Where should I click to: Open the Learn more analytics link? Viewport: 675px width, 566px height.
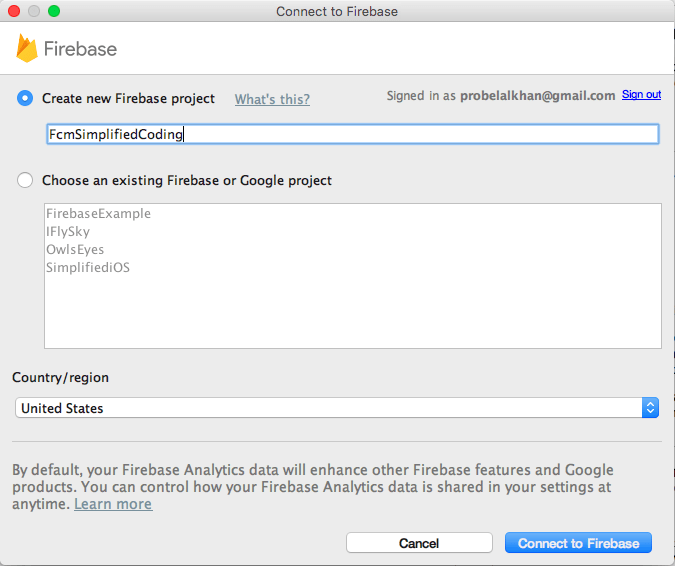[113, 504]
